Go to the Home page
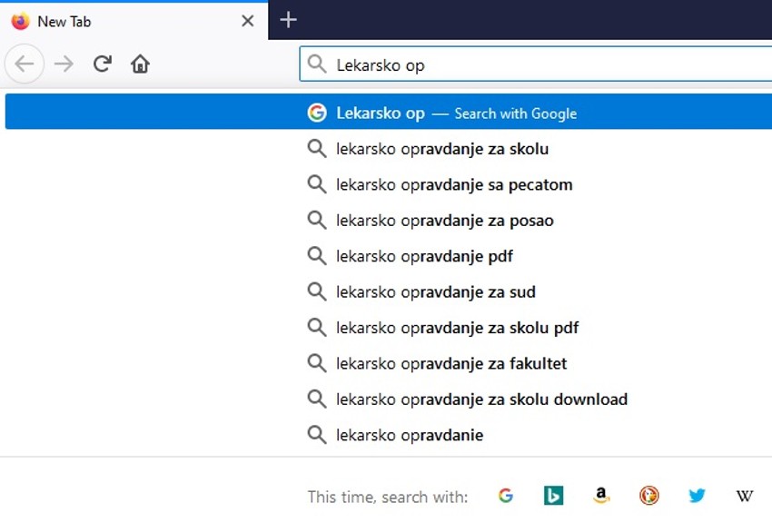 click(140, 64)
